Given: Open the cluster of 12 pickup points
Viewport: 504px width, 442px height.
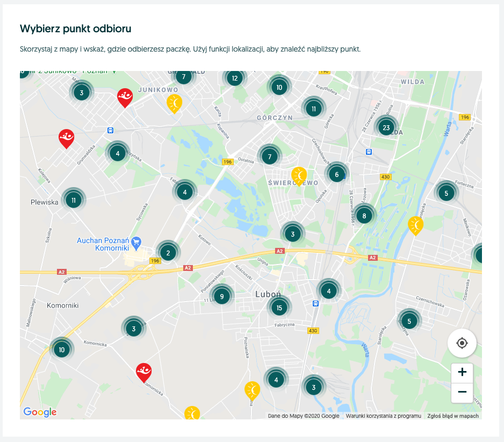Looking at the screenshot, I should [235, 78].
